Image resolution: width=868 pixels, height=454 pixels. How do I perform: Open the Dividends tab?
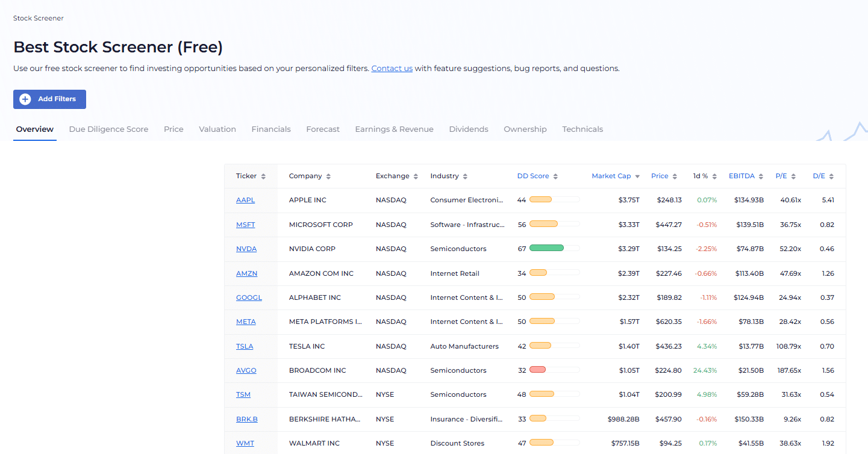[469, 129]
